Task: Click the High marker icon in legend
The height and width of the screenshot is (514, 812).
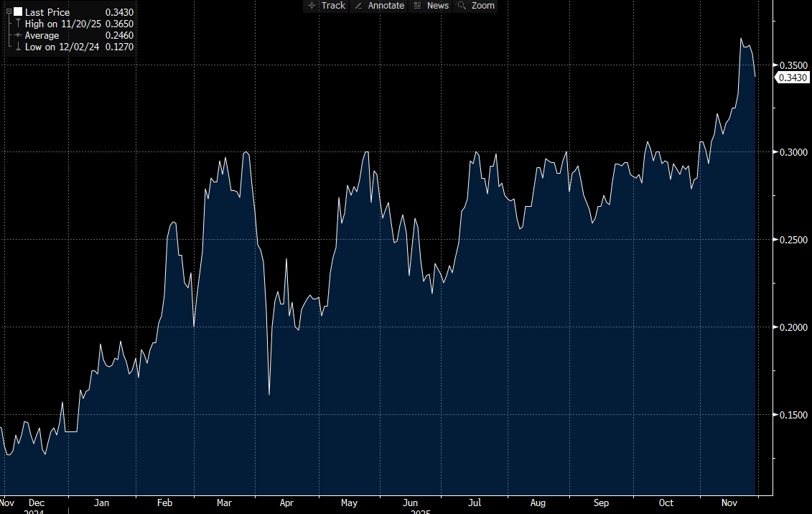Action: pyautogui.click(x=18, y=24)
